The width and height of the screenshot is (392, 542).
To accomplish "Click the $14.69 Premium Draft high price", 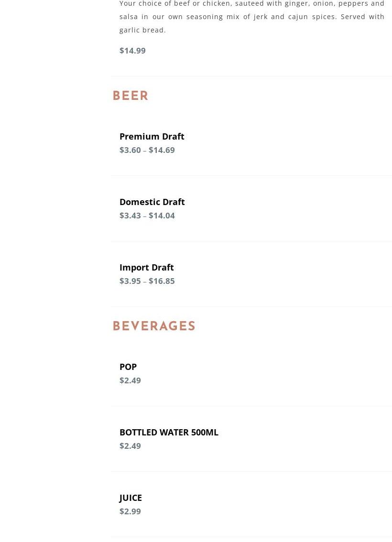I will tap(162, 150).
